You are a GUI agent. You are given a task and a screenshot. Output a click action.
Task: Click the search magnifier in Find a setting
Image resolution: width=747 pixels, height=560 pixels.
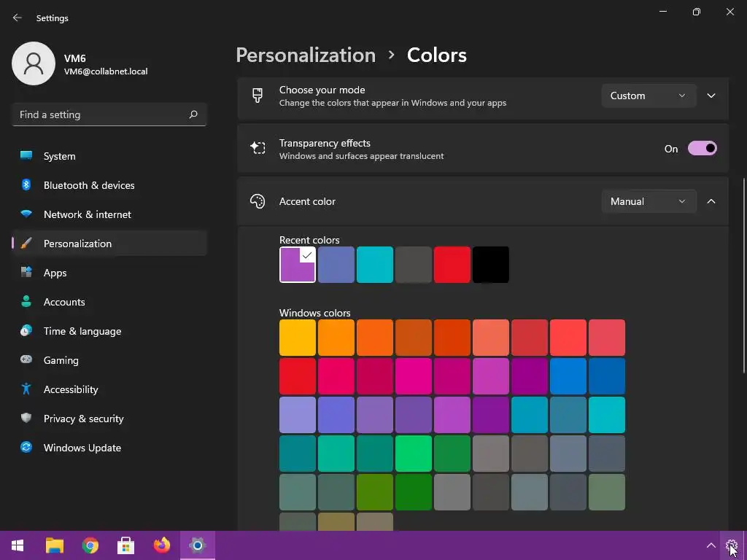[193, 114]
